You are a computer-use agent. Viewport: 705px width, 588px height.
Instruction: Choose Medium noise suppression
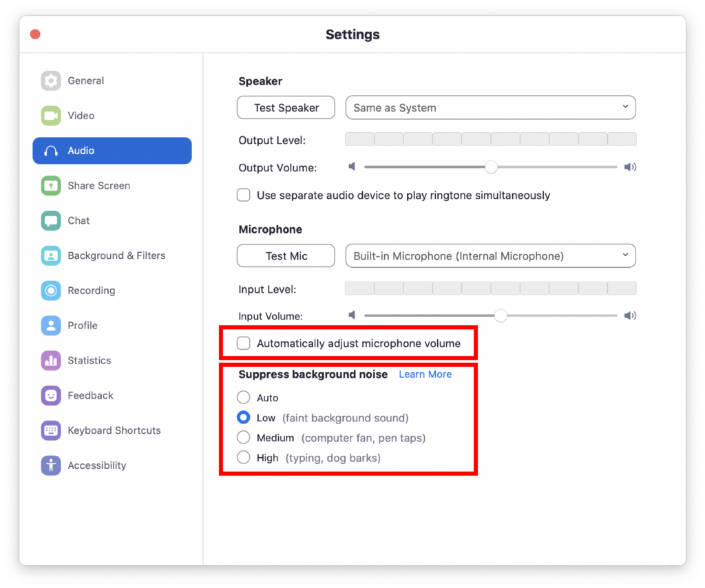click(x=244, y=437)
